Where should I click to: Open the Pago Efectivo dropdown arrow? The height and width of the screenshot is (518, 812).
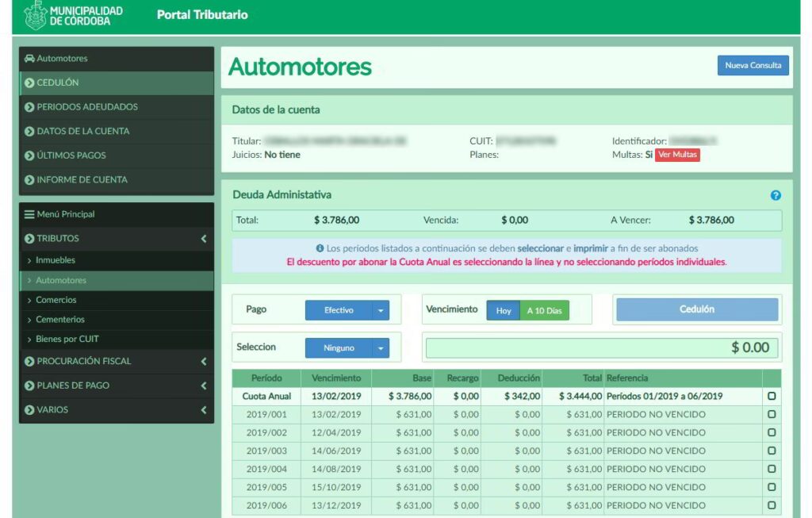coord(381,310)
